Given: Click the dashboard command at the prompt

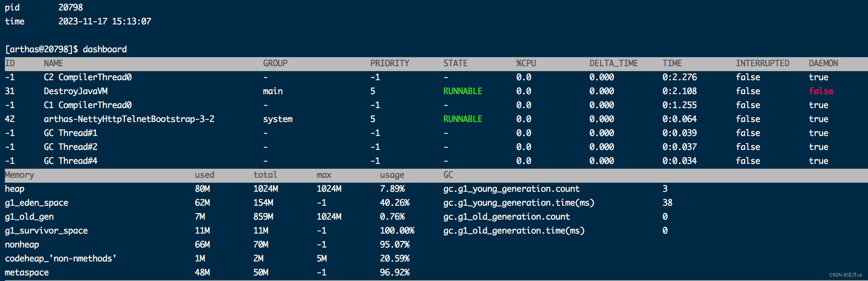Looking at the screenshot, I should coord(105,49).
